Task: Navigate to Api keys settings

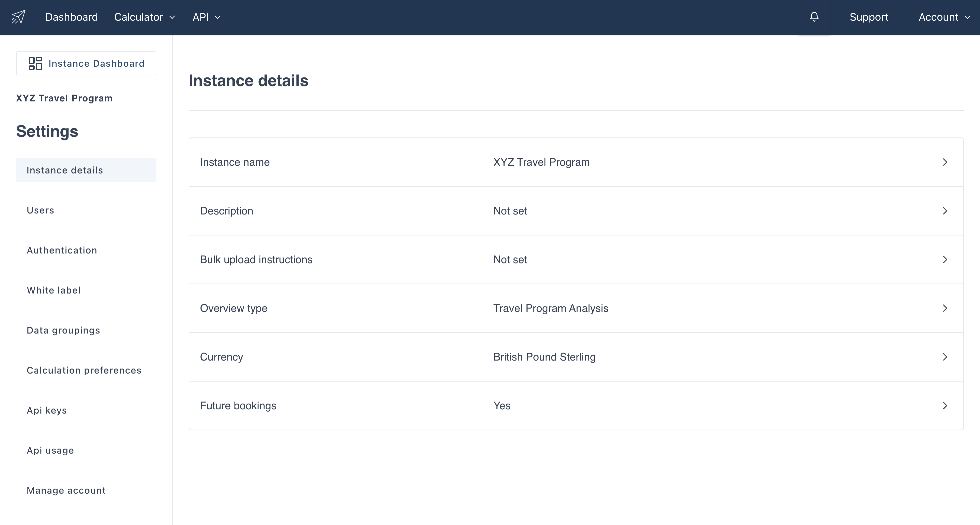Action: pyautogui.click(x=47, y=410)
